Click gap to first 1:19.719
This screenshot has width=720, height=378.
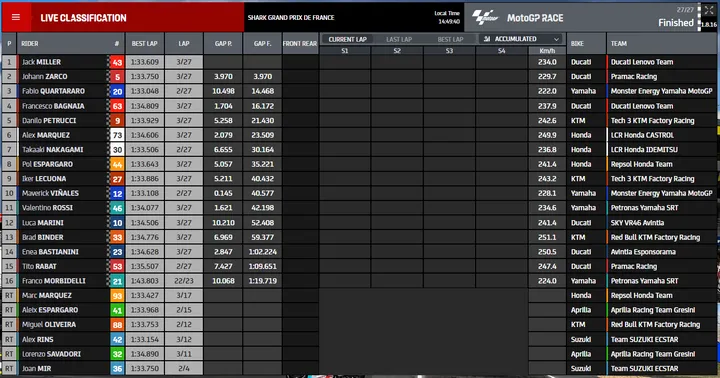263,281
